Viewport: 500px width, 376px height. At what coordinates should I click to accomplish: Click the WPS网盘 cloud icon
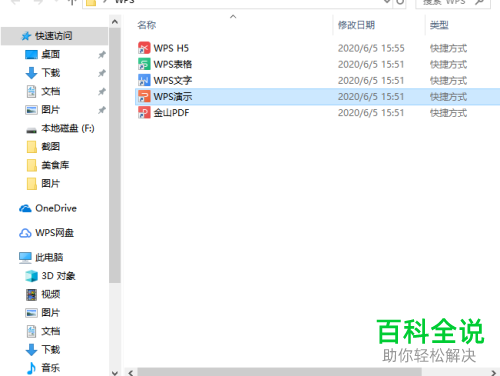[x=25, y=233]
